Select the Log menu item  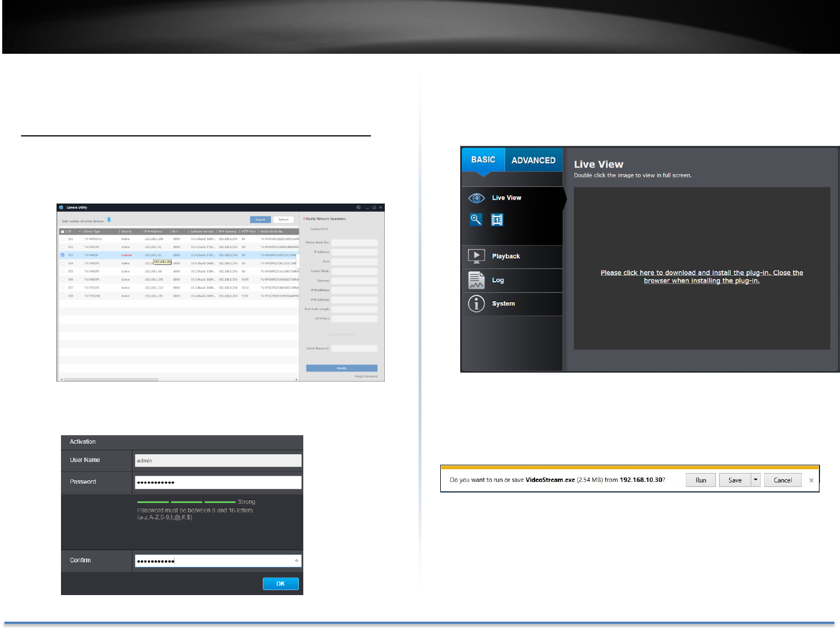coord(498,280)
